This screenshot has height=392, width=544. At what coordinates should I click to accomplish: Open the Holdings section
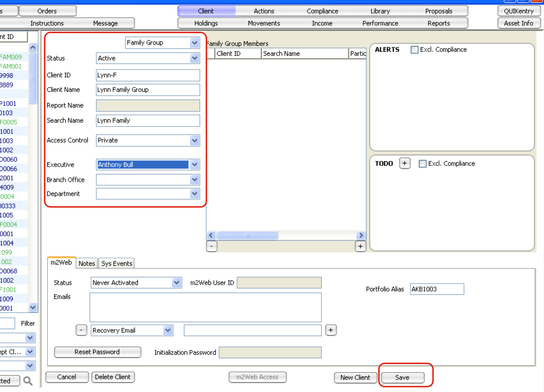(206, 23)
